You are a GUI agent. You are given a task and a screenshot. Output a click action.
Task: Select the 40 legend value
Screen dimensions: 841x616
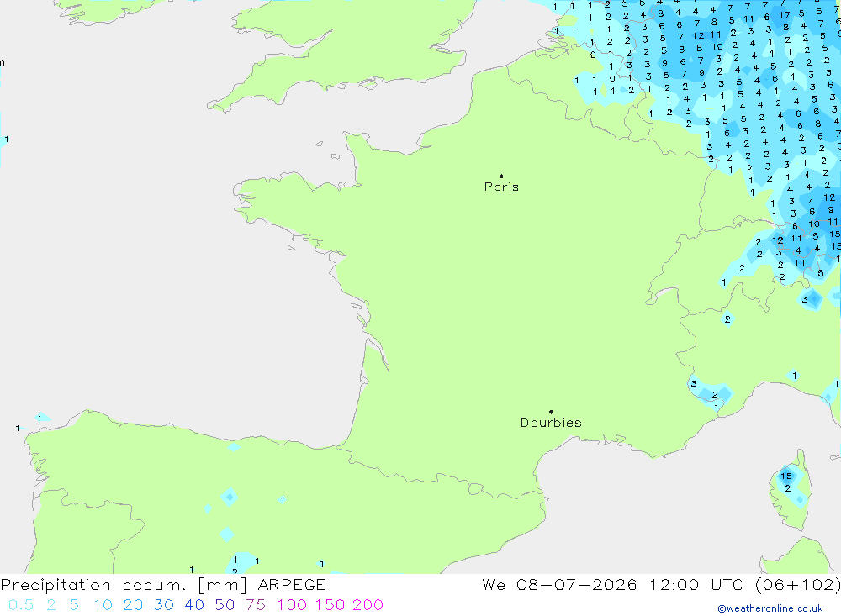pyautogui.click(x=194, y=605)
